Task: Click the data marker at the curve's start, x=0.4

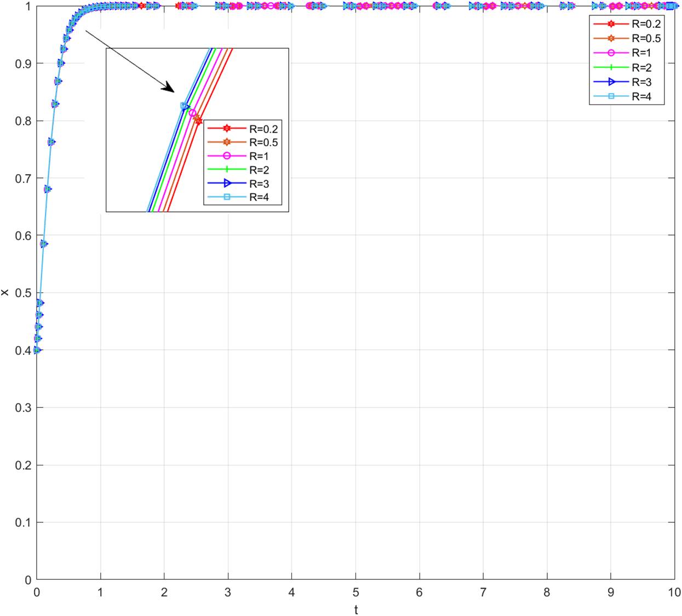Action: [x=37, y=350]
